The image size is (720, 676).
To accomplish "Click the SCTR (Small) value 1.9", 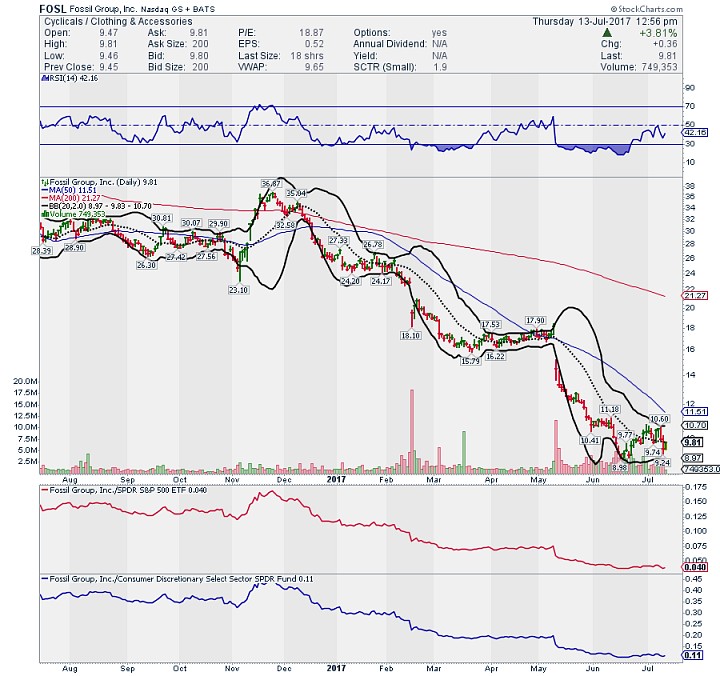I will coord(440,67).
